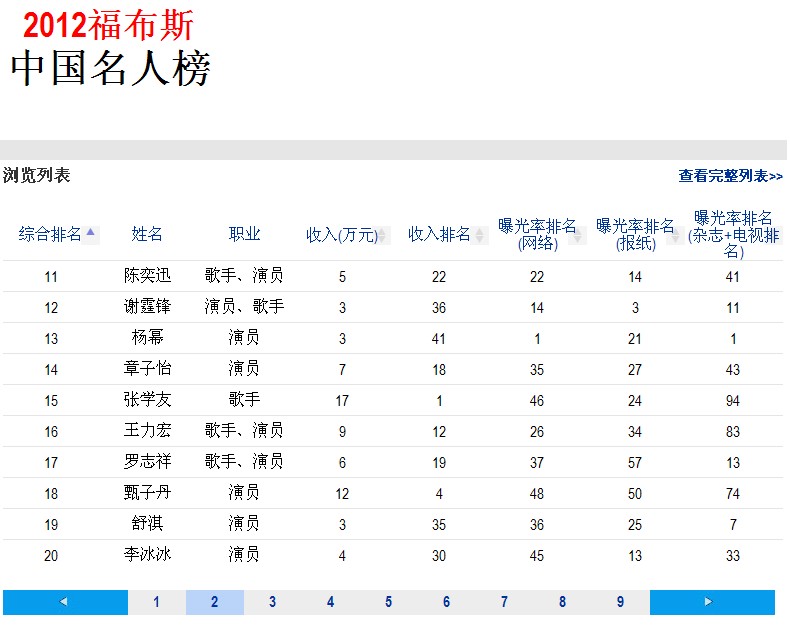Select the name 舒淇
The image size is (798, 637).
pos(147,524)
